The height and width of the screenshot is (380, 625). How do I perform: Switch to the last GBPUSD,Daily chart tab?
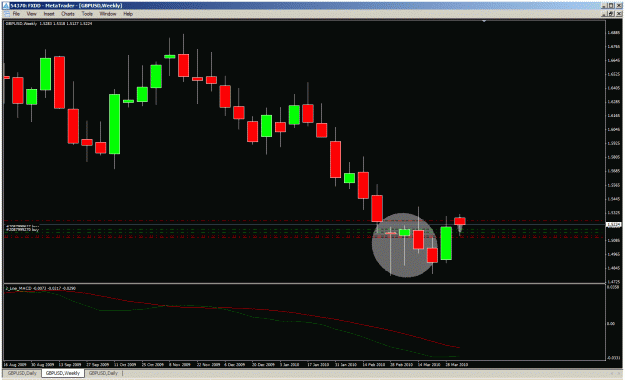(103, 373)
